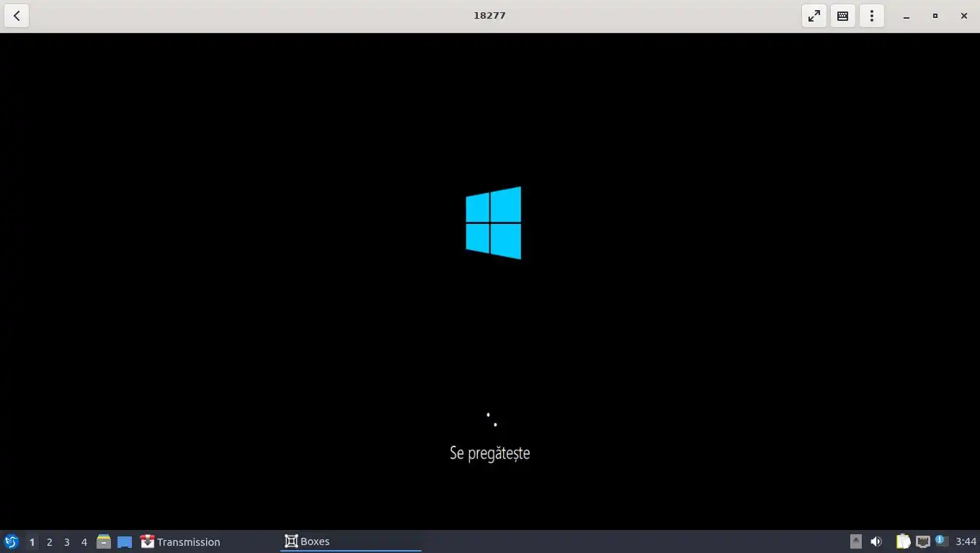Go back to the Boxes overview
980x553 pixels.
point(17,16)
